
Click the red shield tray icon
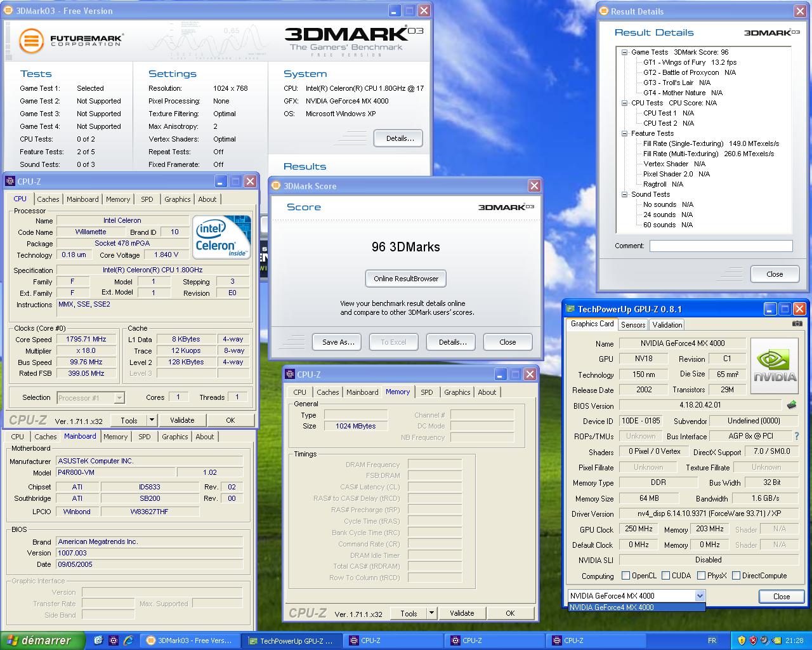[753, 640]
